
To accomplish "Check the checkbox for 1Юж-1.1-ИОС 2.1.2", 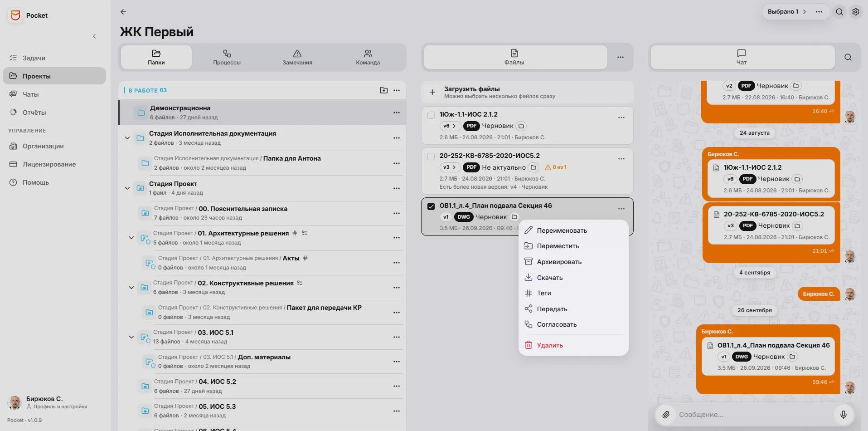I will coord(431,115).
